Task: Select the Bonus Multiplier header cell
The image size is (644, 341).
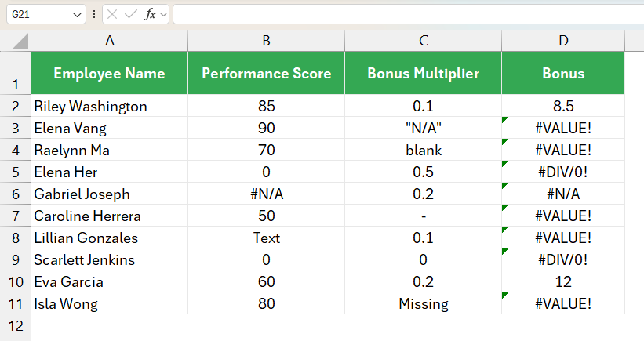Action: 423,73
